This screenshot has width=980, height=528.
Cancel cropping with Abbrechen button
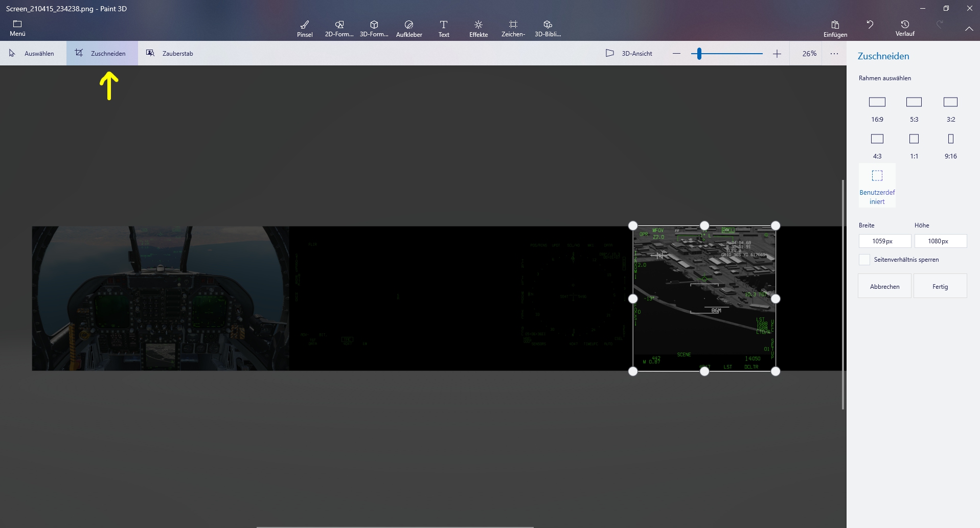point(885,286)
